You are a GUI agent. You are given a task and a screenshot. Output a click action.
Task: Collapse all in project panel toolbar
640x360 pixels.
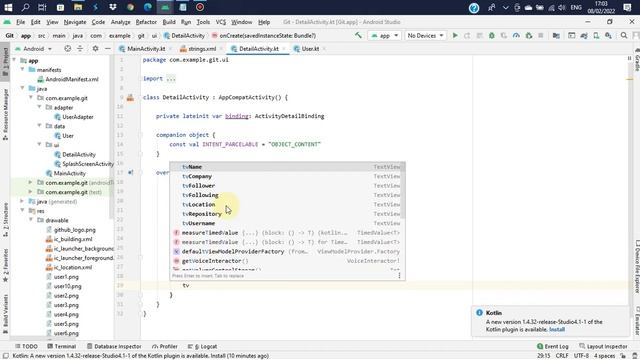[80, 49]
